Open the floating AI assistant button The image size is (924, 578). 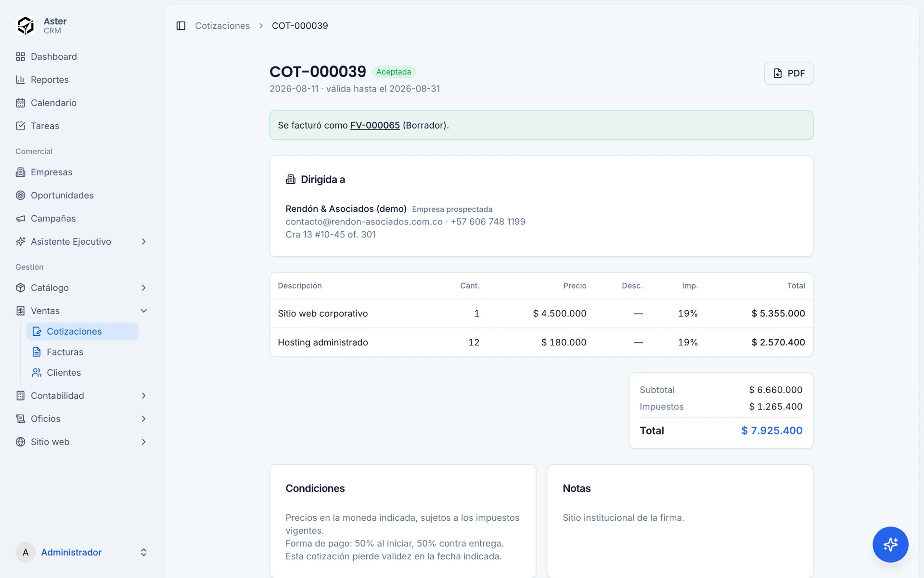[x=890, y=544]
